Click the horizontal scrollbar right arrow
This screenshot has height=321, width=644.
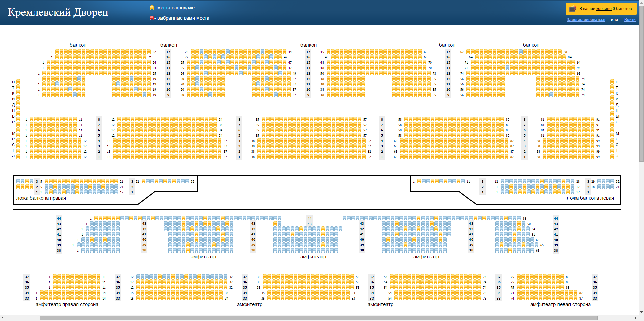[635, 318]
